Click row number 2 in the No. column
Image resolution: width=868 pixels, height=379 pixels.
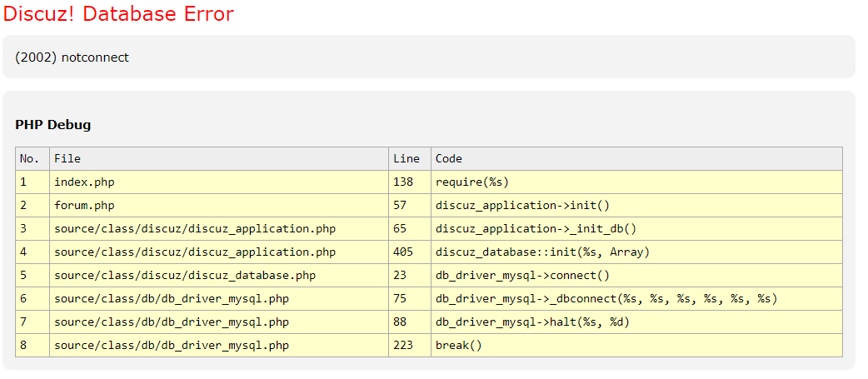click(x=32, y=205)
